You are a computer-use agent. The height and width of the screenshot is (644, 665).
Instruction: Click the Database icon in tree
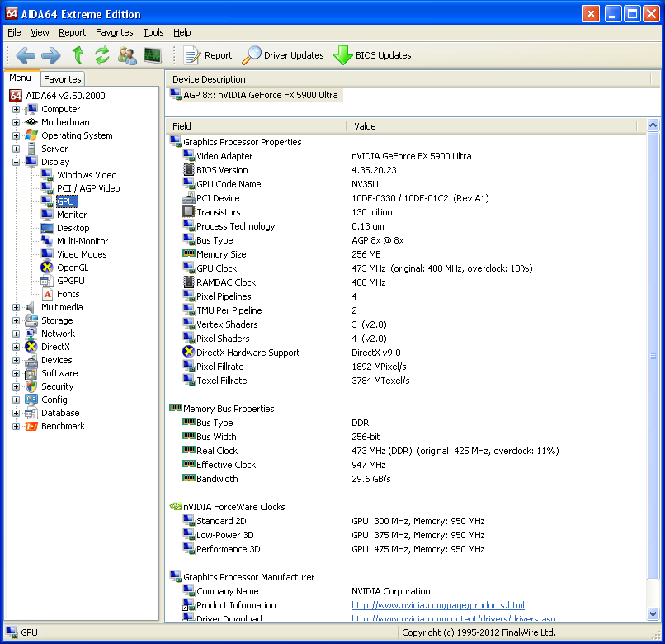coord(31,413)
